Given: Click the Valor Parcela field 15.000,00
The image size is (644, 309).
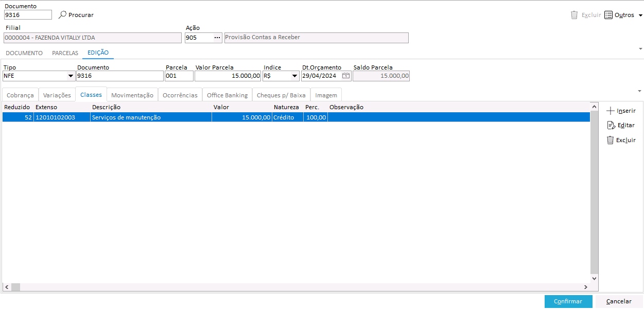Looking at the screenshot, I should [228, 76].
